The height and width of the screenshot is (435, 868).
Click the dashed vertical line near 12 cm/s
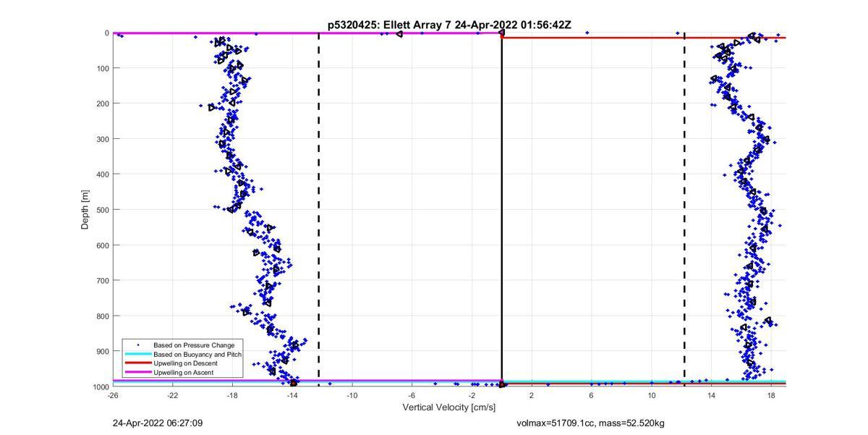click(684, 209)
